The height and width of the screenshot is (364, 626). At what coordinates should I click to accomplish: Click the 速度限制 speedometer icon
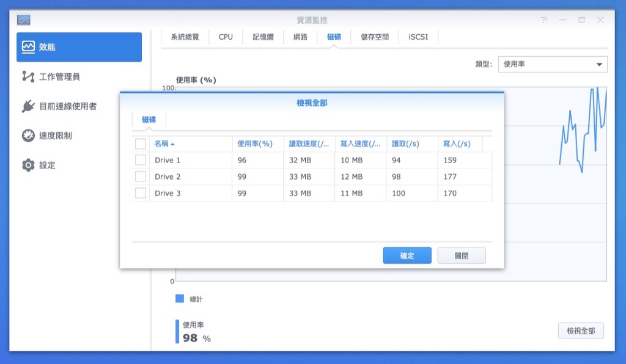(x=28, y=136)
